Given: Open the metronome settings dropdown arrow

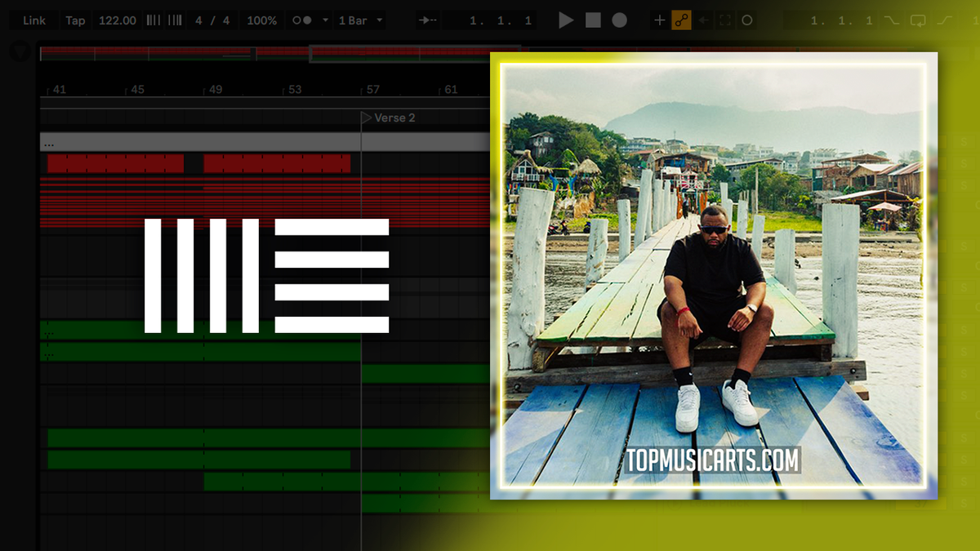Looking at the screenshot, I should pyautogui.click(x=324, y=20).
